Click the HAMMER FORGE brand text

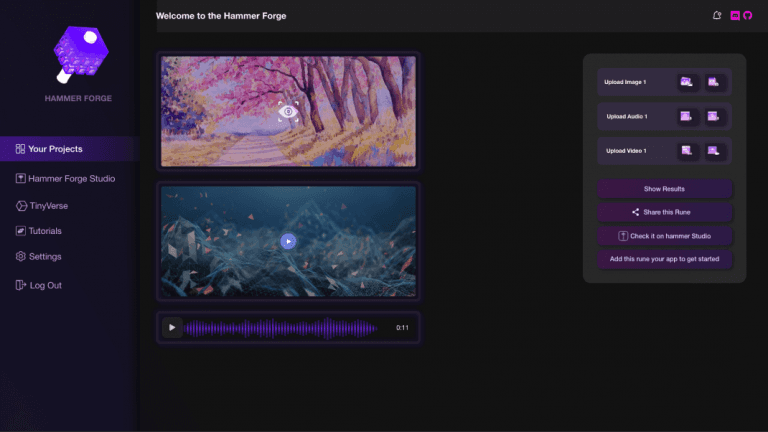pos(78,98)
